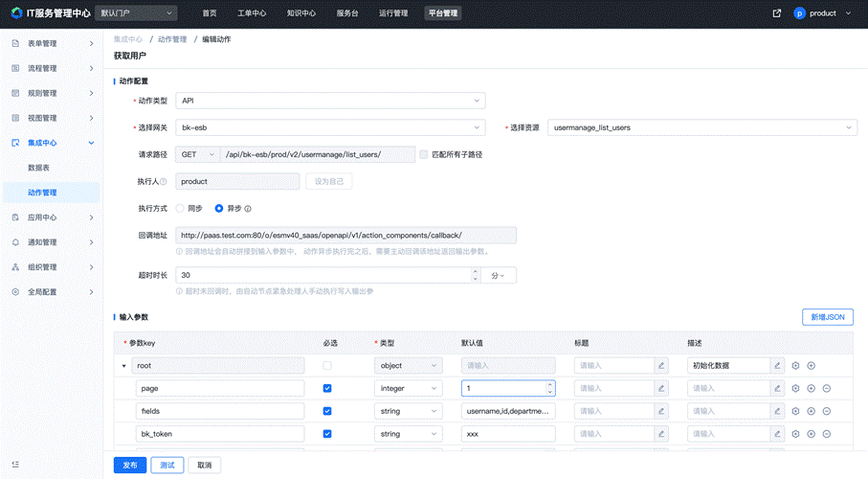Open the settings gear for bk_token row
This screenshot has width=868, height=479.
[795, 434]
